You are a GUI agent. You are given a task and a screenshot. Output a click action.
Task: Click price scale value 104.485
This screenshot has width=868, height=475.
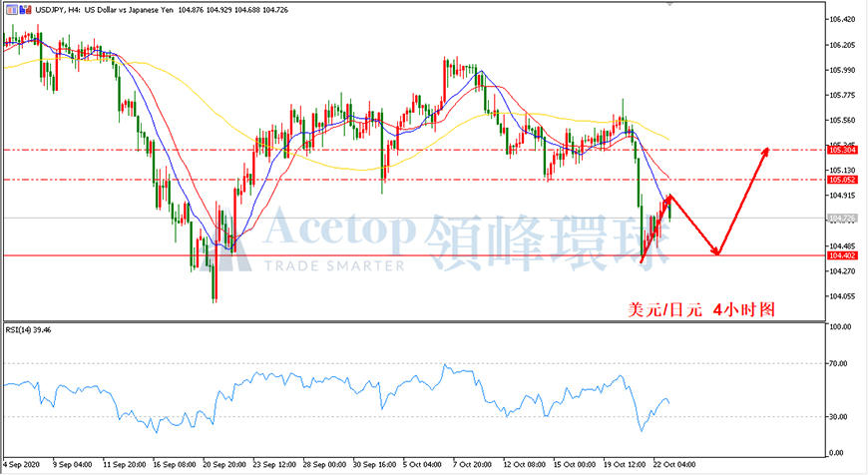pos(842,245)
